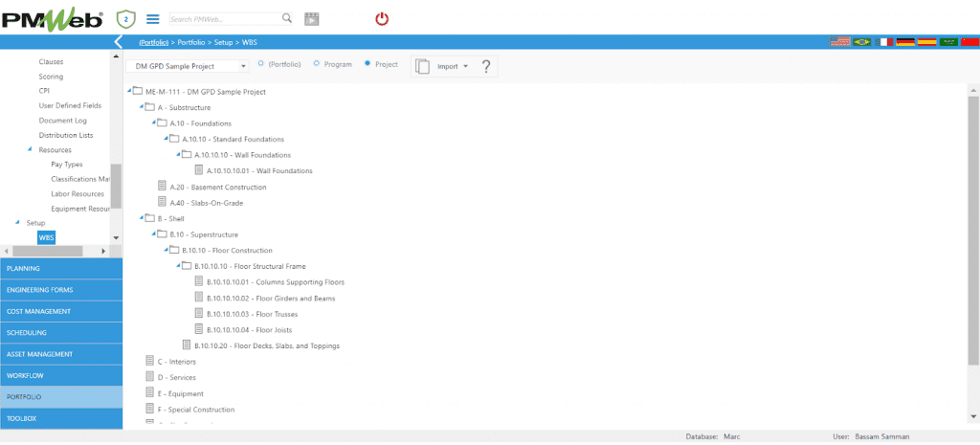Collapse the A - Substructure tree node

click(x=141, y=107)
